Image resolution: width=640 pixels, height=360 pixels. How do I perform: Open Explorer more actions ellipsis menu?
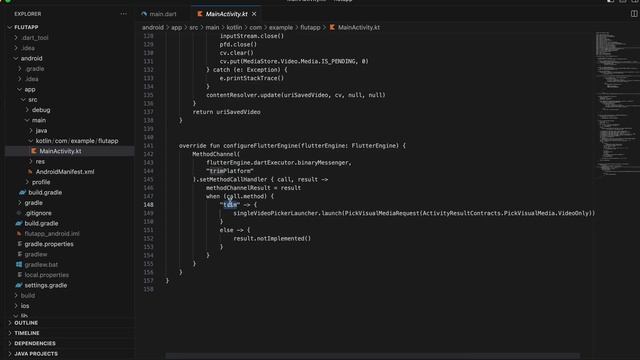(123, 14)
